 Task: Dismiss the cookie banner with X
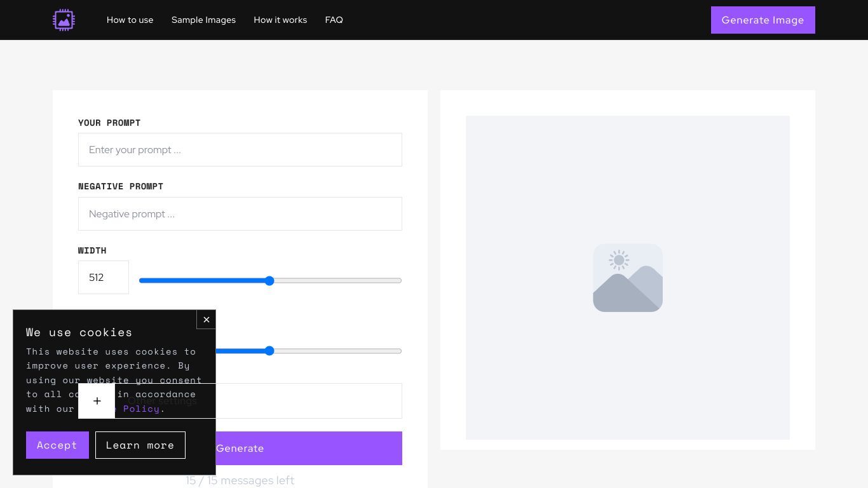tap(206, 320)
